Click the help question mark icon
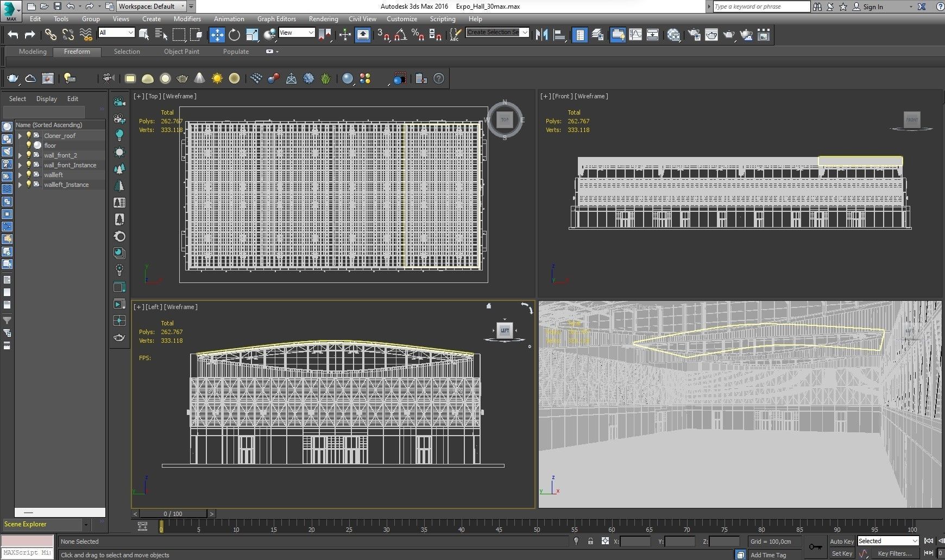The width and height of the screenshot is (945, 560). point(439,79)
